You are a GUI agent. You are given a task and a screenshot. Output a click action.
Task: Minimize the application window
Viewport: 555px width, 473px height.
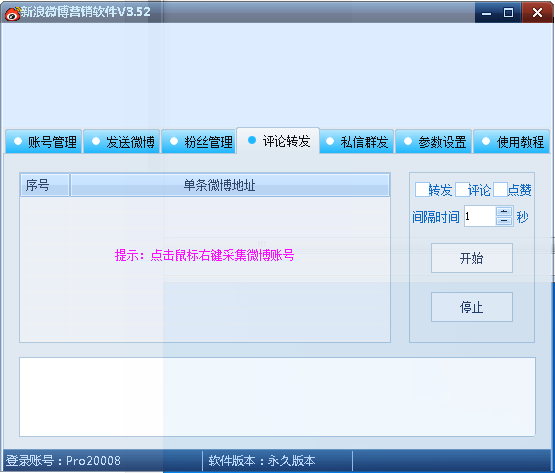[x=487, y=13]
